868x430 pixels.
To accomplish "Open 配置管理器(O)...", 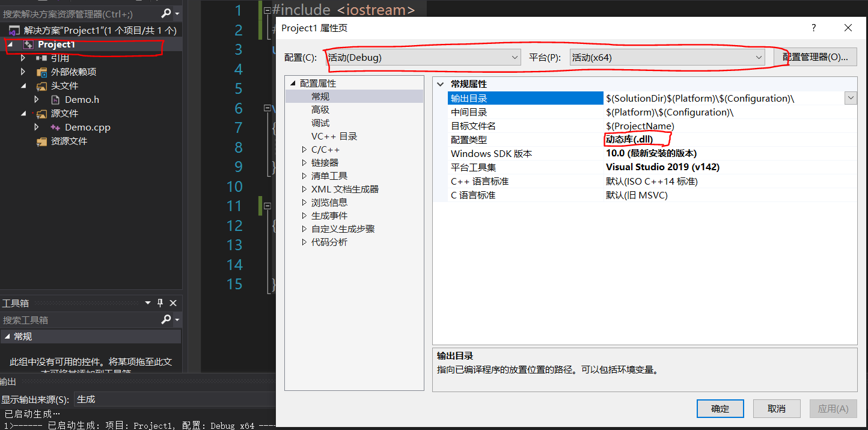I will (816, 57).
